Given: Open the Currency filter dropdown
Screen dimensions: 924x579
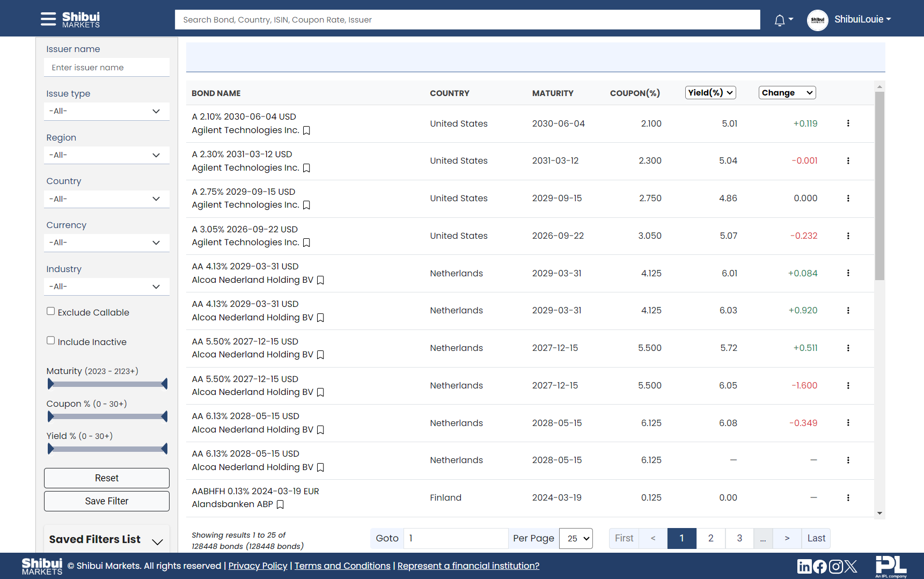Looking at the screenshot, I should [x=107, y=243].
